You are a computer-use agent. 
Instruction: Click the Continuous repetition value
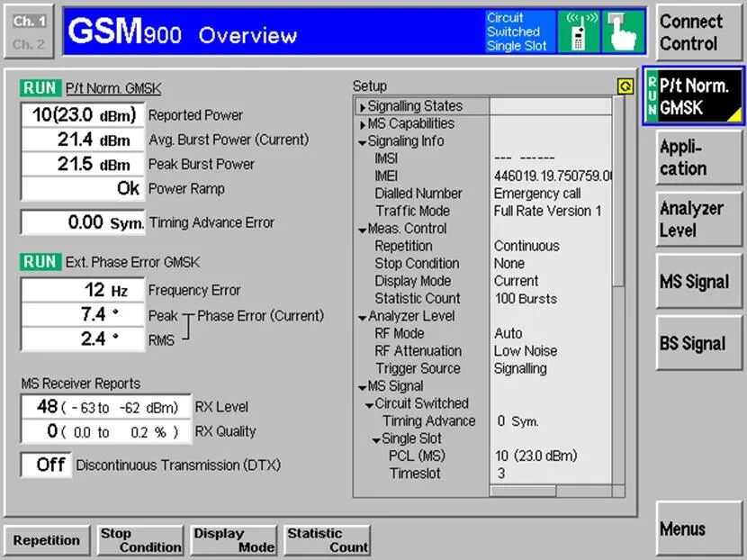526,246
